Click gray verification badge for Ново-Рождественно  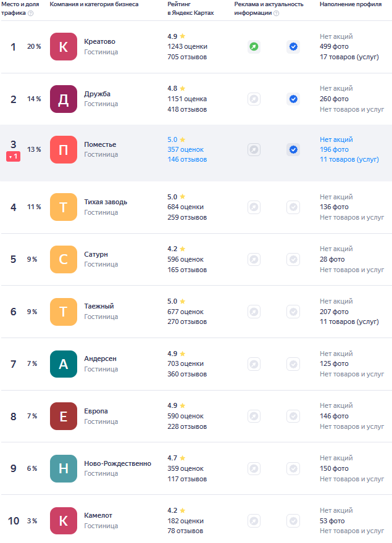[x=293, y=468]
